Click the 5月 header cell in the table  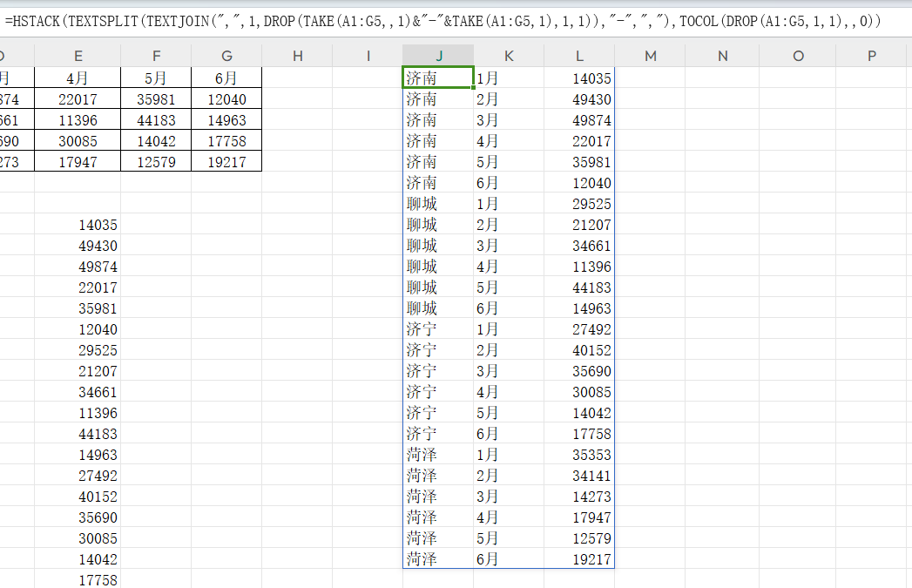coord(156,78)
